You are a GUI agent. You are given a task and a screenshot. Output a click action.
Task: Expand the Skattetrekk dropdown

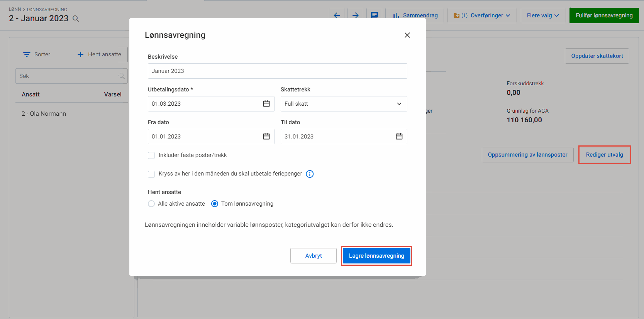[x=344, y=104]
